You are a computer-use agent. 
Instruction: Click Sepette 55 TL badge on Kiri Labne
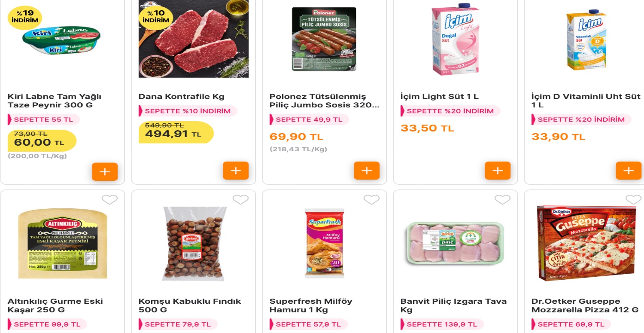click(x=43, y=119)
